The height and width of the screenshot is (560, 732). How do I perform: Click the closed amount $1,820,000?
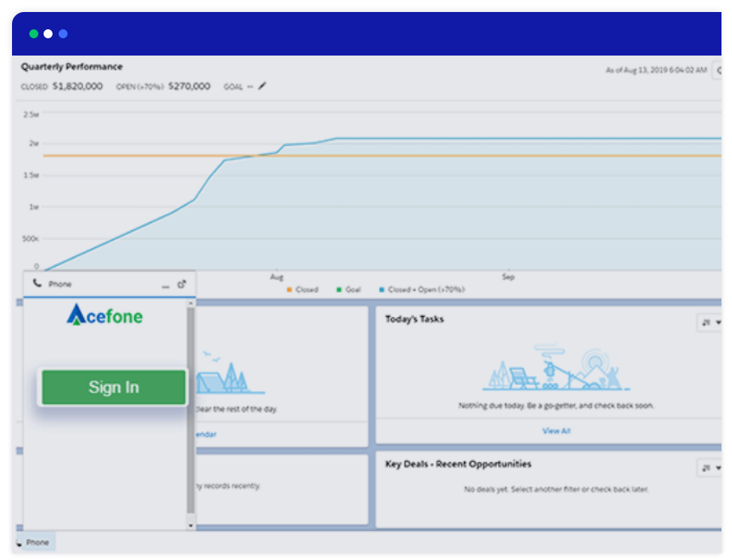(77, 86)
